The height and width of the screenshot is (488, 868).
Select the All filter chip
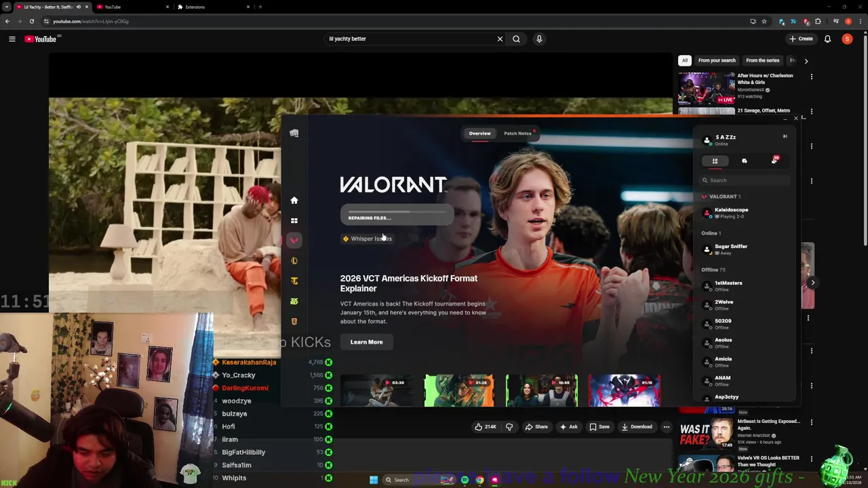tap(685, 60)
